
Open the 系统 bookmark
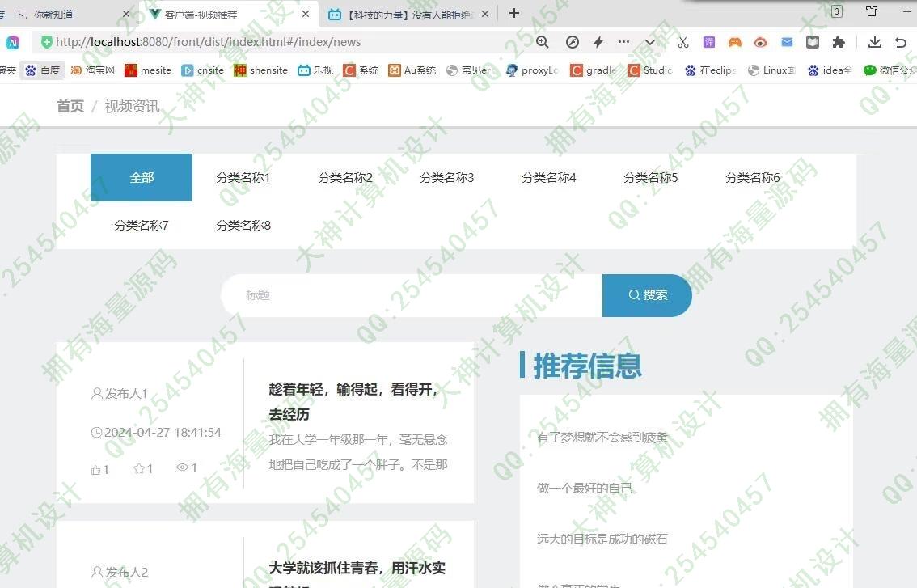point(361,70)
